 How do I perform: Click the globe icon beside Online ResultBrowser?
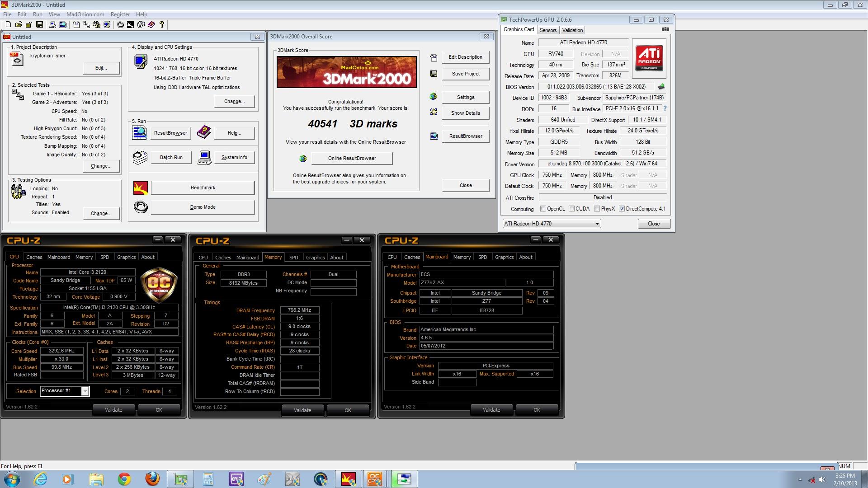click(303, 158)
